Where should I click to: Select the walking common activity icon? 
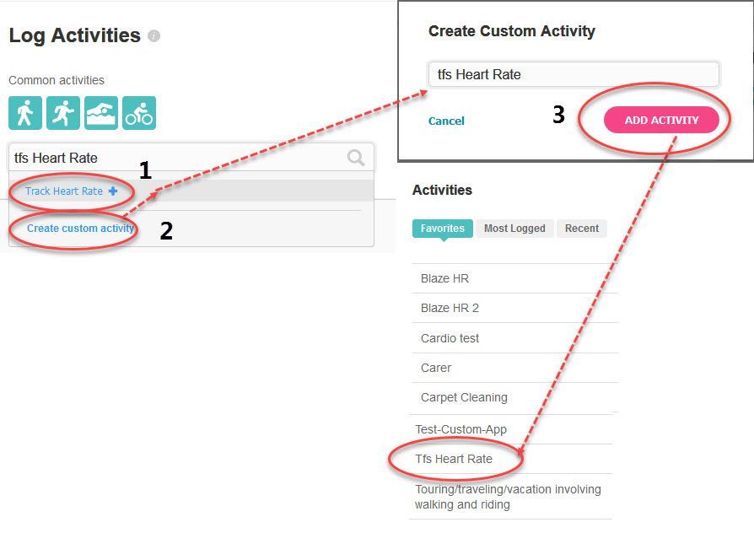pos(25,113)
